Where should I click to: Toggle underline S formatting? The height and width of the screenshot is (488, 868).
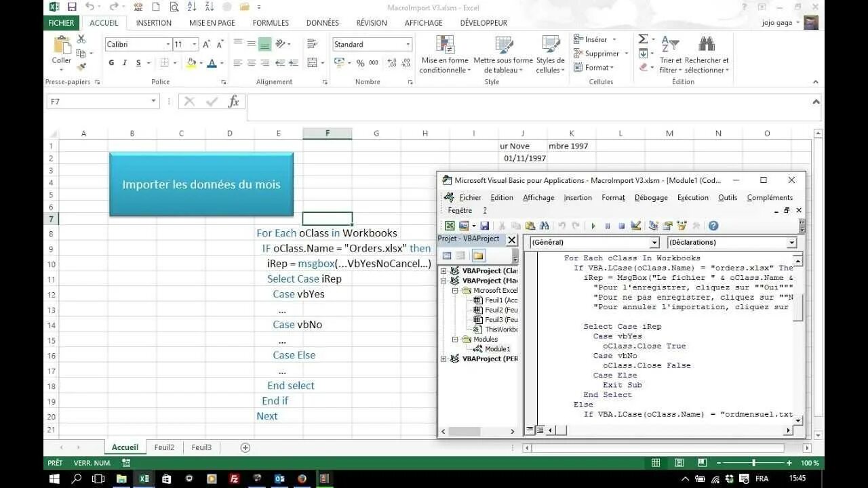click(x=138, y=63)
